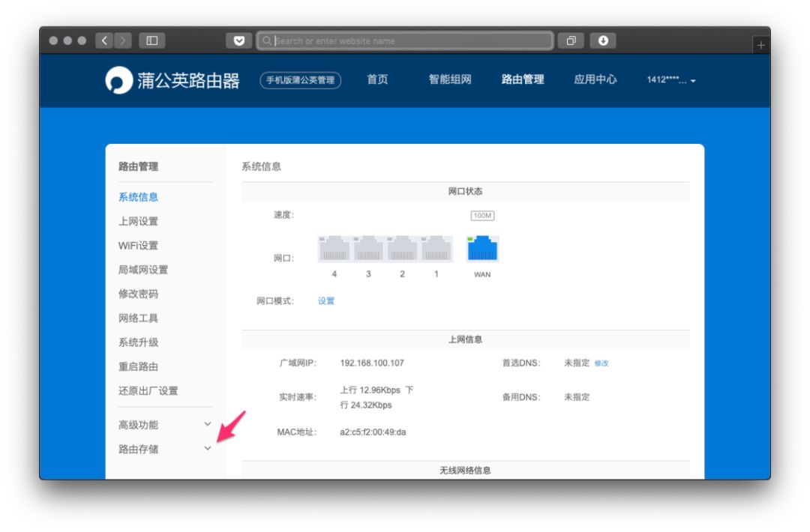Click the browser back arrow button
810x532 pixels.
[104, 40]
